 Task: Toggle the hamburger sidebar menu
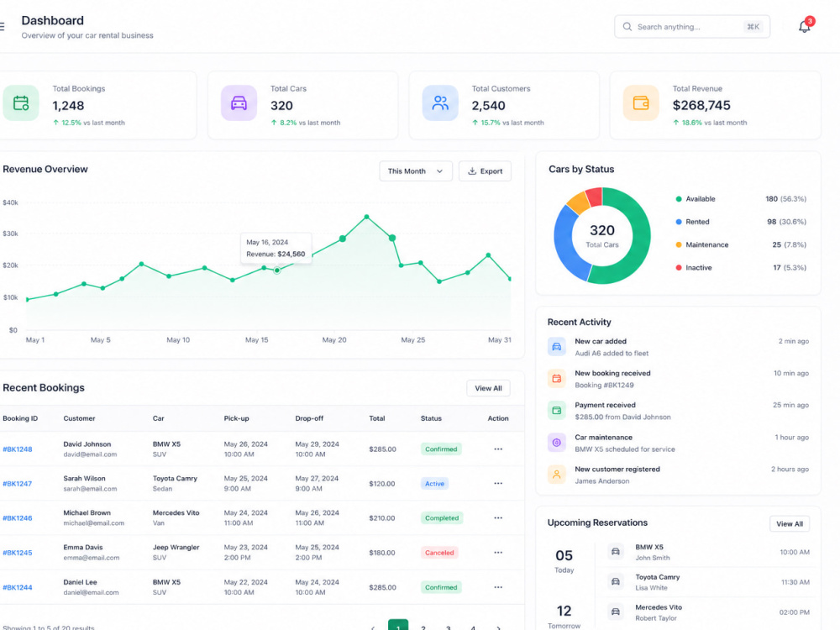point(2,26)
